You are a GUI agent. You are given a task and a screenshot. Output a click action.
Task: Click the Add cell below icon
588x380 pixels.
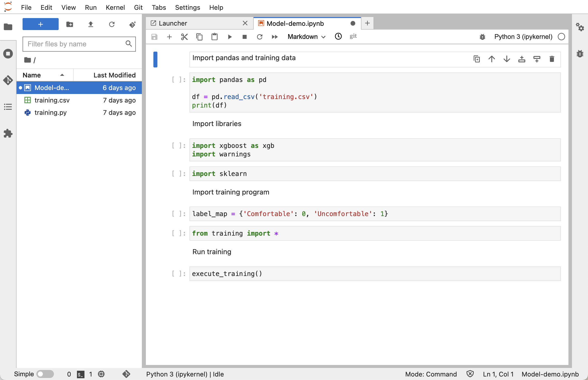coord(537,59)
